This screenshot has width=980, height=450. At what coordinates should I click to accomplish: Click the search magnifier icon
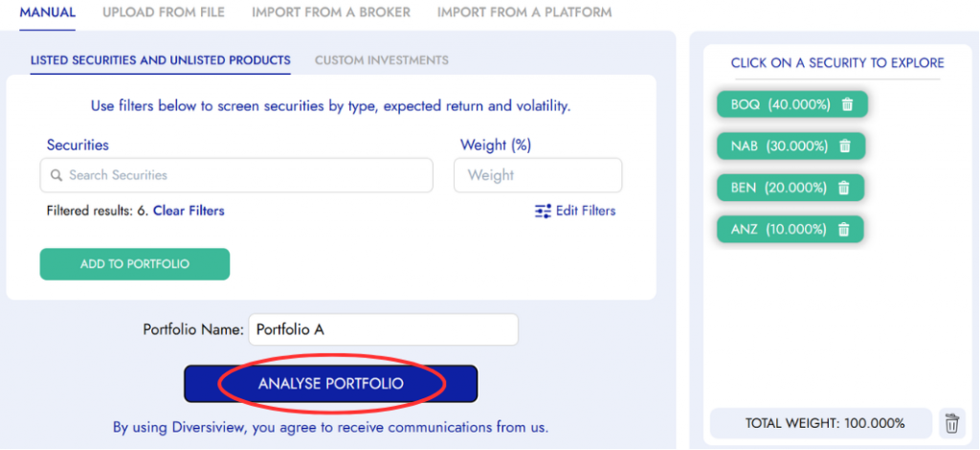(56, 176)
